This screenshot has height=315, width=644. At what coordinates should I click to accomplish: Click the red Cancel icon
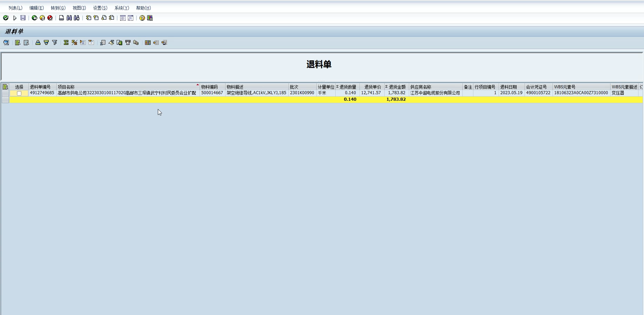(x=50, y=18)
